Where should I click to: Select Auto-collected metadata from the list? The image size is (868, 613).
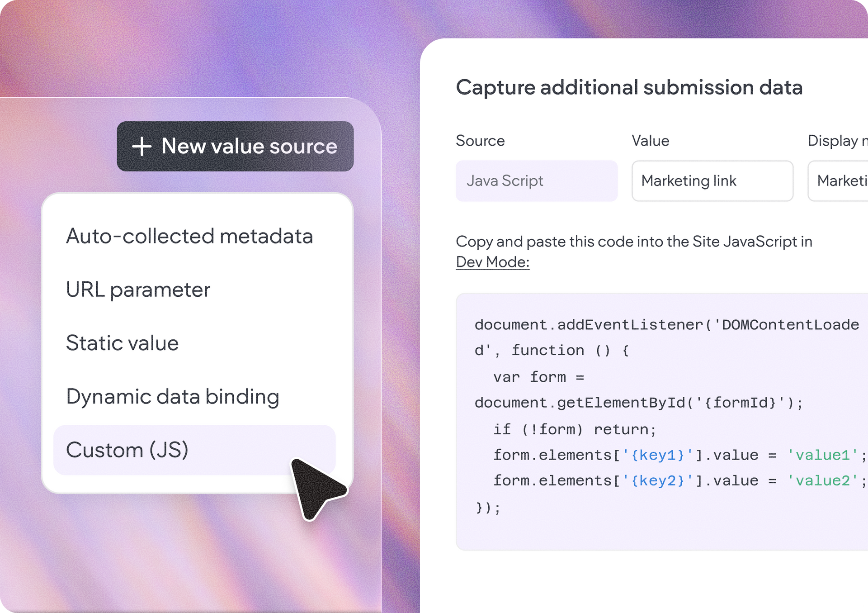click(189, 236)
